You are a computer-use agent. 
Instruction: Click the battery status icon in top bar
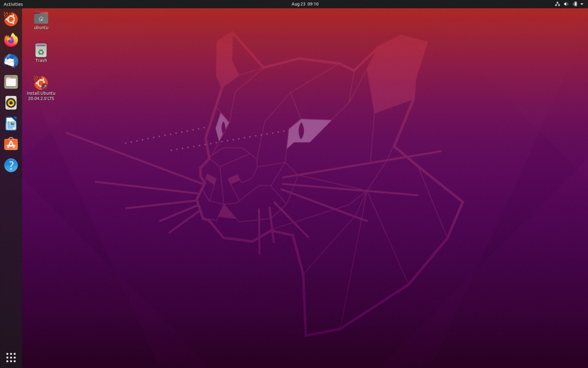tap(574, 4)
